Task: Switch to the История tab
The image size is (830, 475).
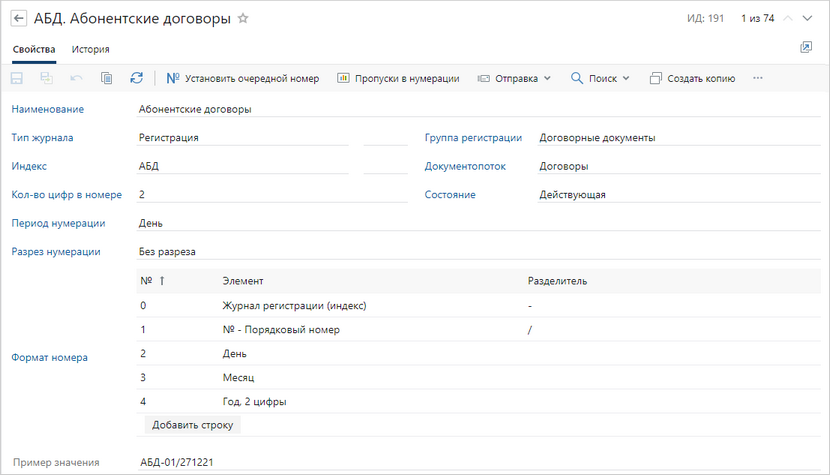Action: click(90, 49)
